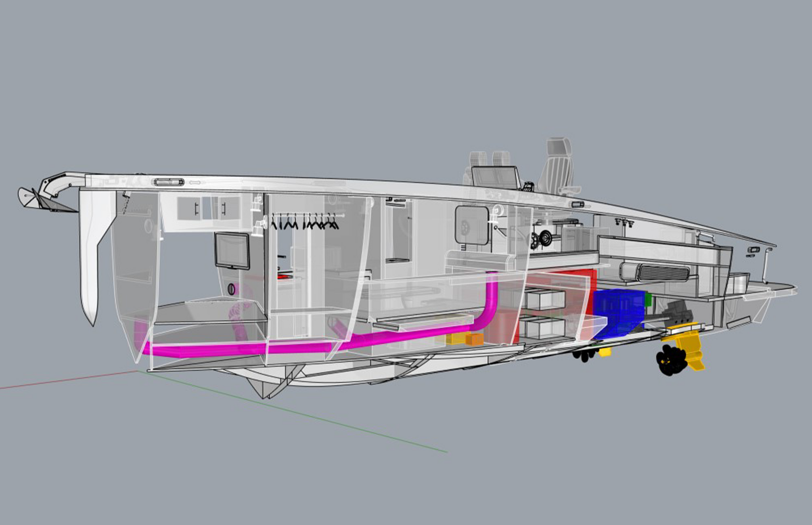Select the overhead cabinet doors in forward cabin
Screen dimensions: 812x525
pyautogui.click(x=209, y=208)
